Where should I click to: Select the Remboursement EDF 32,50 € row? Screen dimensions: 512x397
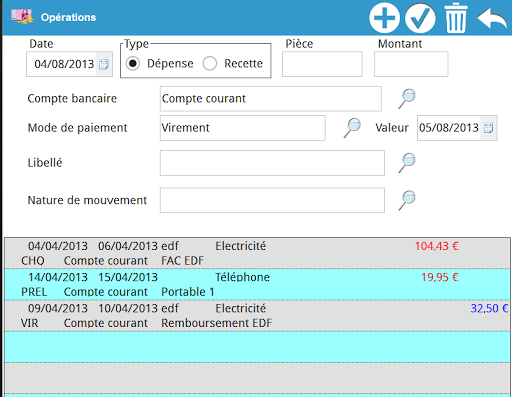pyautogui.click(x=257, y=316)
